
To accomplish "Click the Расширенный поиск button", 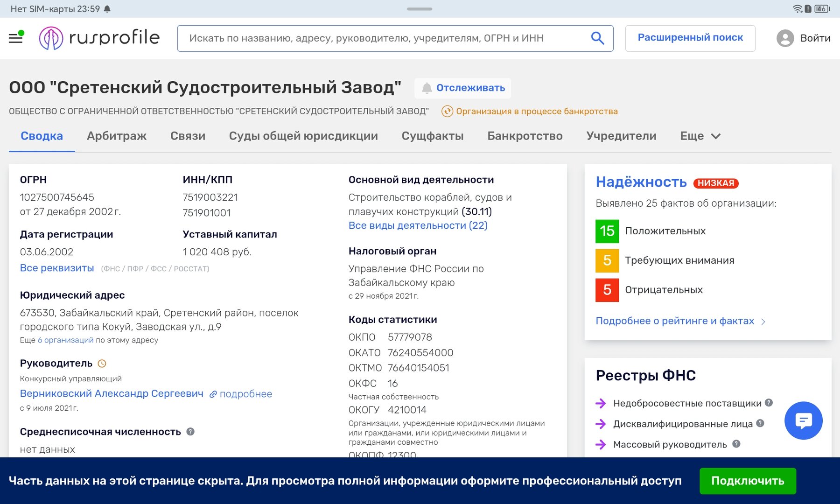I will (690, 38).
